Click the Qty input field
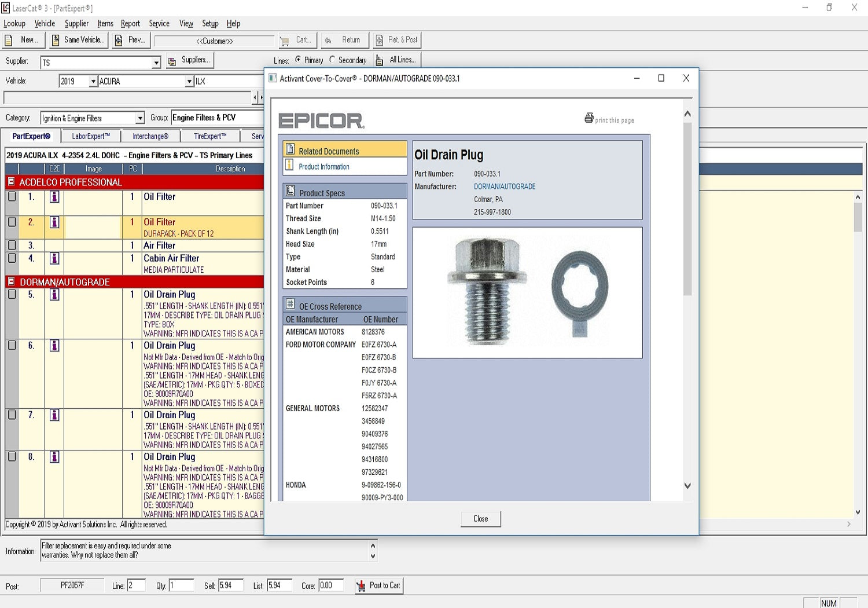 click(181, 585)
